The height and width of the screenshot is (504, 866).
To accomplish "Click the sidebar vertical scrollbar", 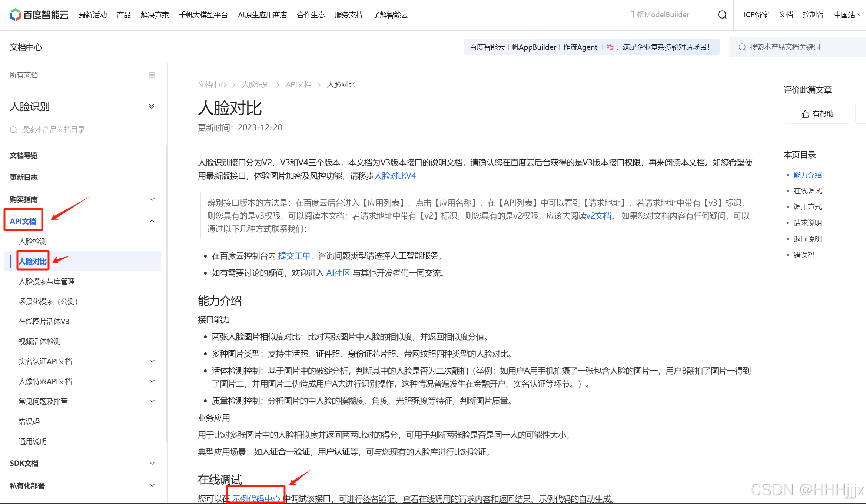I will click(x=166, y=294).
